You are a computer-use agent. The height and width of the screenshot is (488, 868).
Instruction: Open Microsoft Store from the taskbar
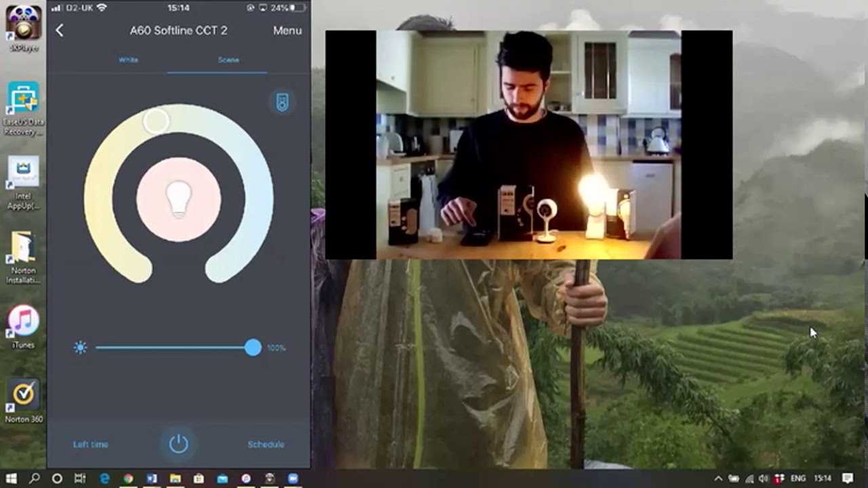199,479
